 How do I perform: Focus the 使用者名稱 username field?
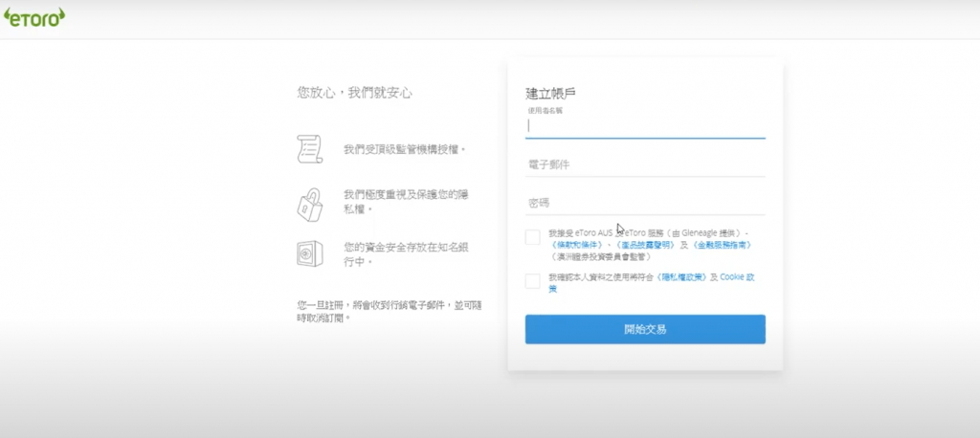click(645, 125)
